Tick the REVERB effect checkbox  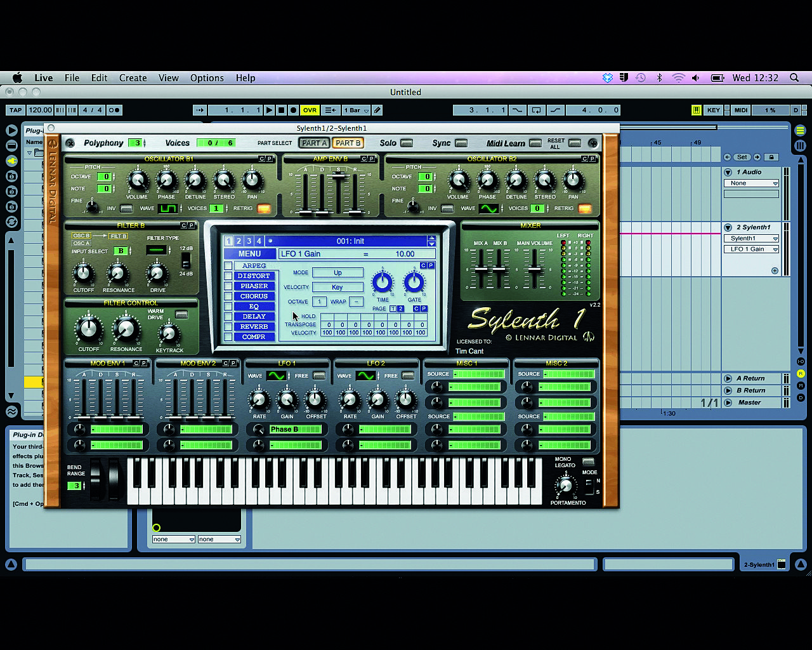pos(228,327)
